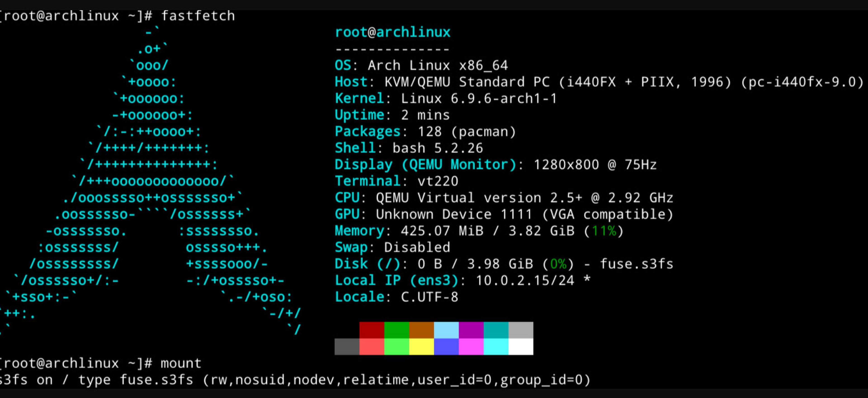Viewport: 868px width, 398px height.
Task: Click the cyan 'root@archlinux' fastfetch header
Action: point(393,32)
